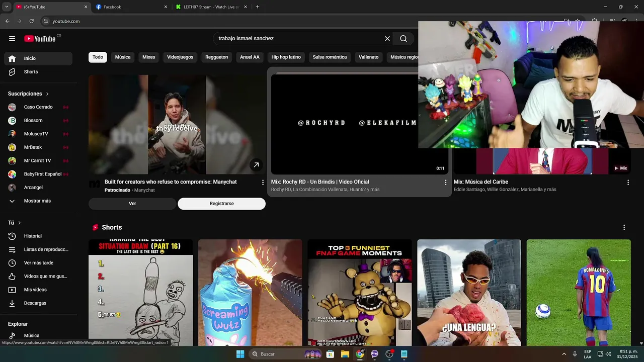Click the external link arrow on the Manychat ad

coord(256,164)
